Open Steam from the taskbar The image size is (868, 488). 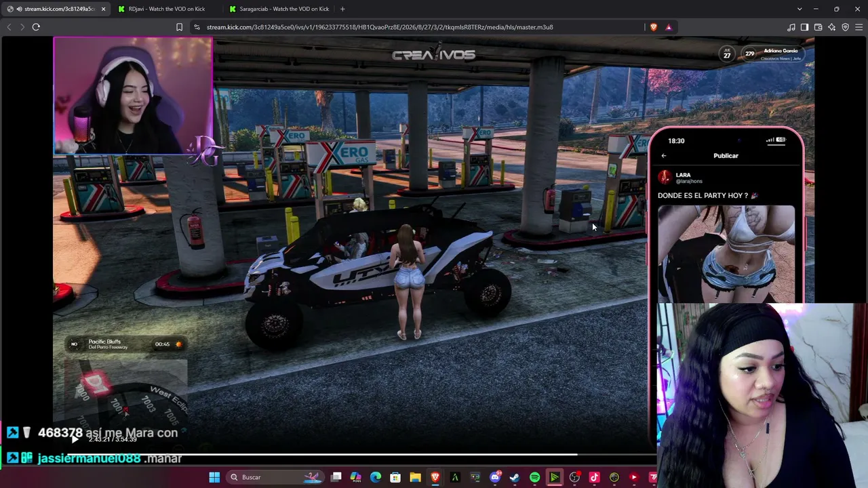pos(515,477)
